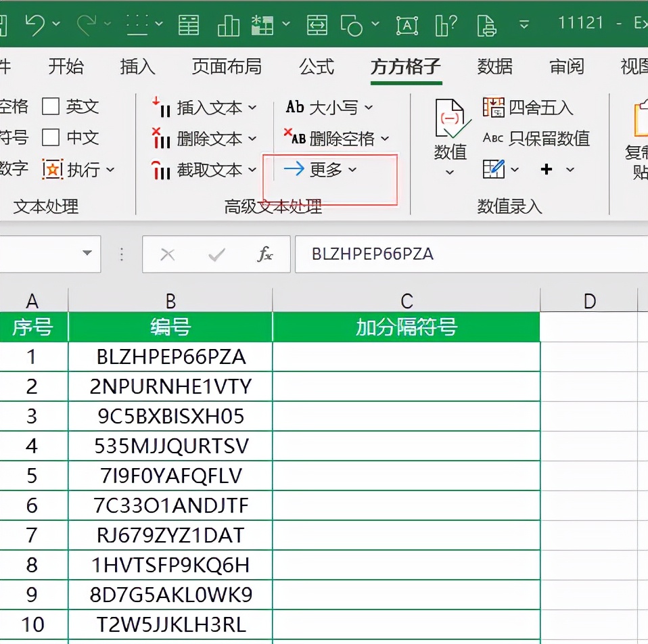The height and width of the screenshot is (644, 648).
Task: Expand the 删除空格 dropdown arrow
Action: 384,139
